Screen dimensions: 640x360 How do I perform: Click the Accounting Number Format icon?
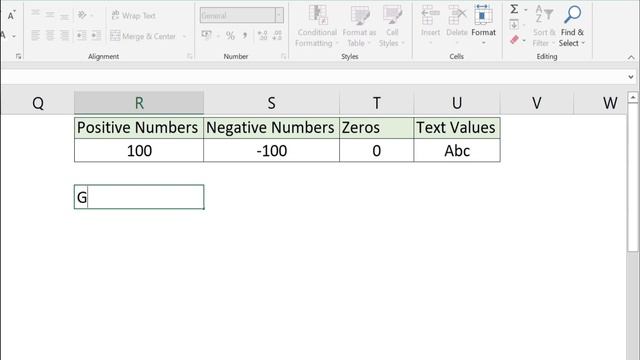207,36
